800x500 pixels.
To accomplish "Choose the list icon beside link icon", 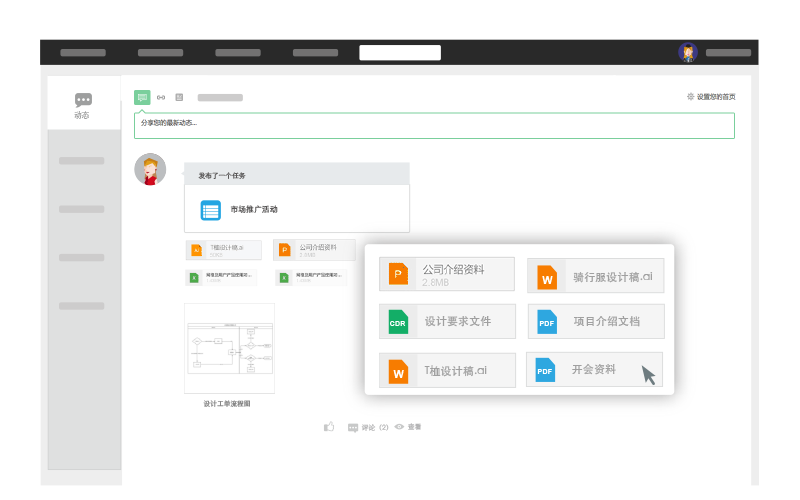I will [x=179, y=97].
